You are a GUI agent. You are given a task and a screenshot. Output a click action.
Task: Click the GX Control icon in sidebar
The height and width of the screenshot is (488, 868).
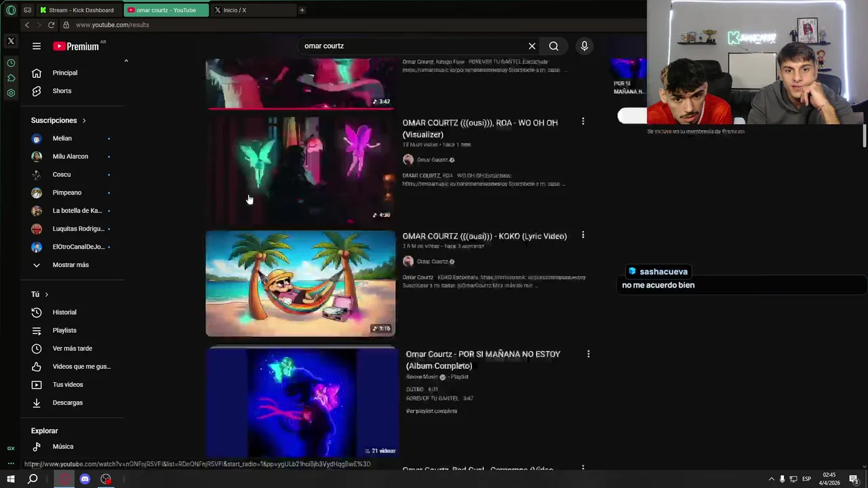click(11, 448)
